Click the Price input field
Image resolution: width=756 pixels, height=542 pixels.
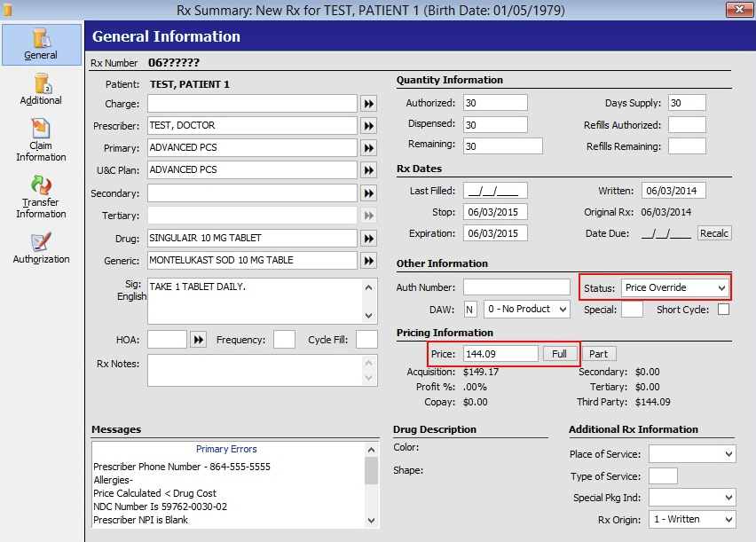(500, 354)
